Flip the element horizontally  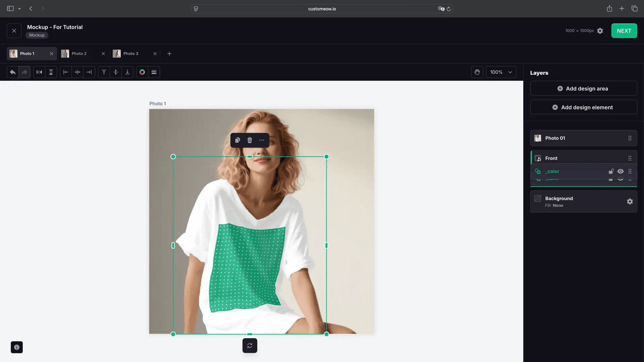(x=39, y=72)
